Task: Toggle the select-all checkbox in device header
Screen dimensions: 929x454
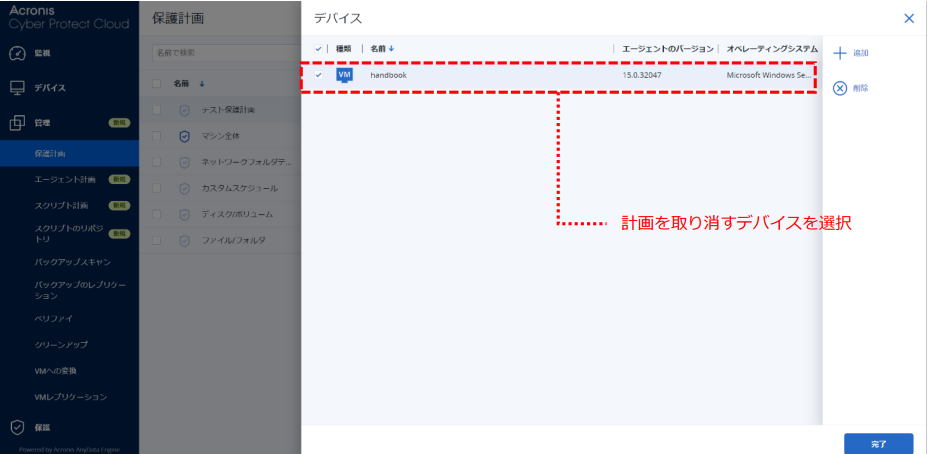Action: [x=318, y=48]
